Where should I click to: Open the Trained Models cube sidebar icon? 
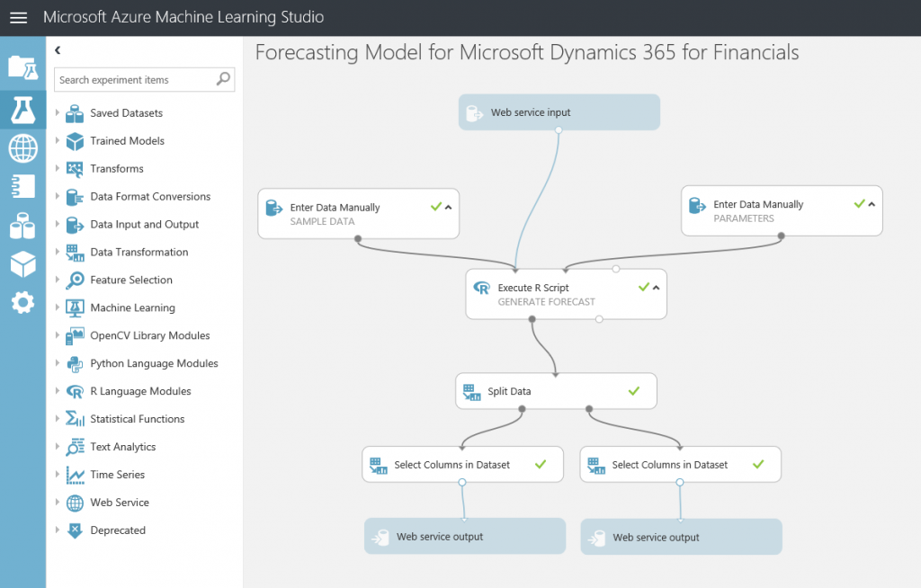[x=22, y=264]
